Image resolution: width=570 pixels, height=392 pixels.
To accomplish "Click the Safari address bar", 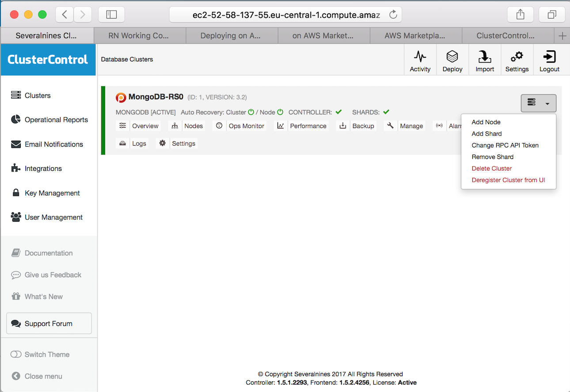I will (285, 15).
